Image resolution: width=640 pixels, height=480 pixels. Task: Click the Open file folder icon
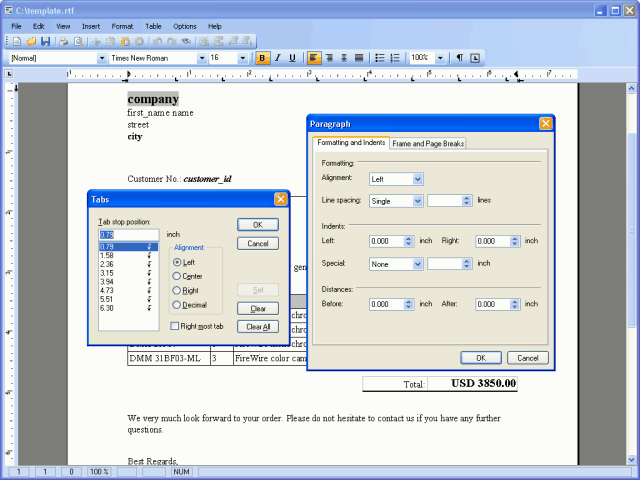pyautogui.click(x=31, y=42)
